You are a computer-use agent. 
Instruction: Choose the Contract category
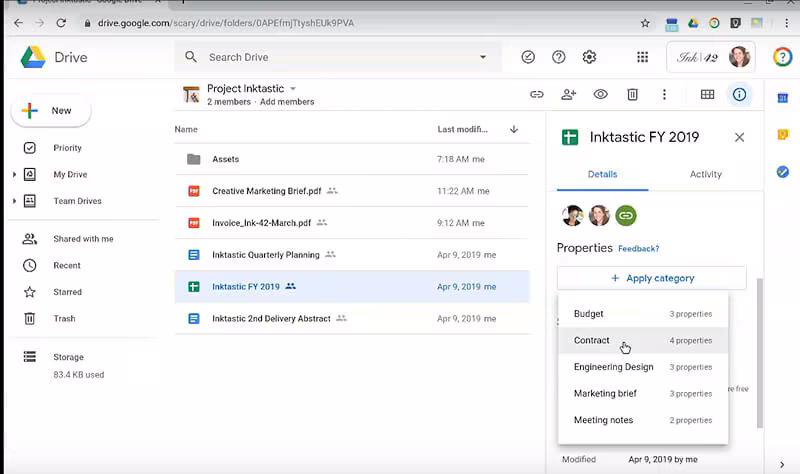643,340
